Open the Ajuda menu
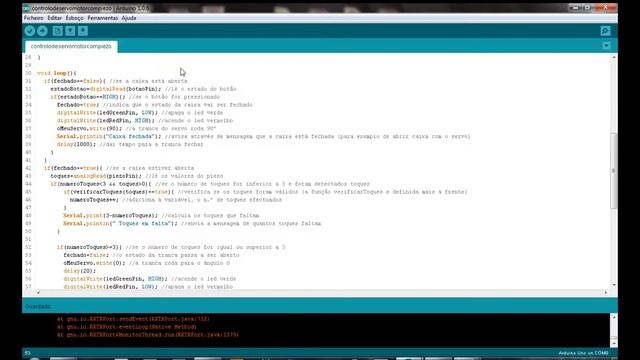The image size is (640, 360). coord(129,18)
